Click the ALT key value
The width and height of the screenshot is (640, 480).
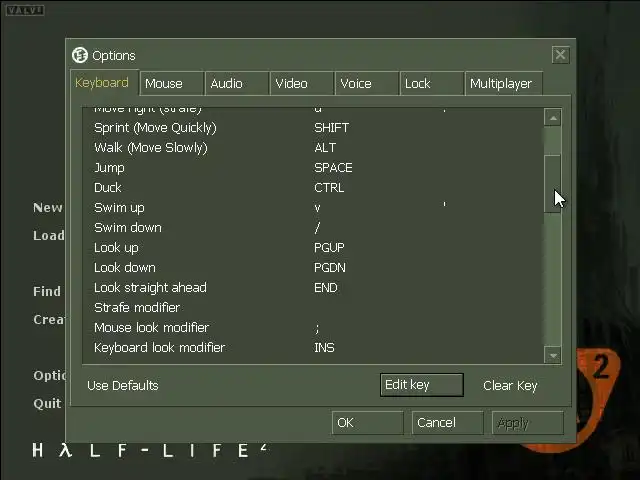[x=325, y=148]
